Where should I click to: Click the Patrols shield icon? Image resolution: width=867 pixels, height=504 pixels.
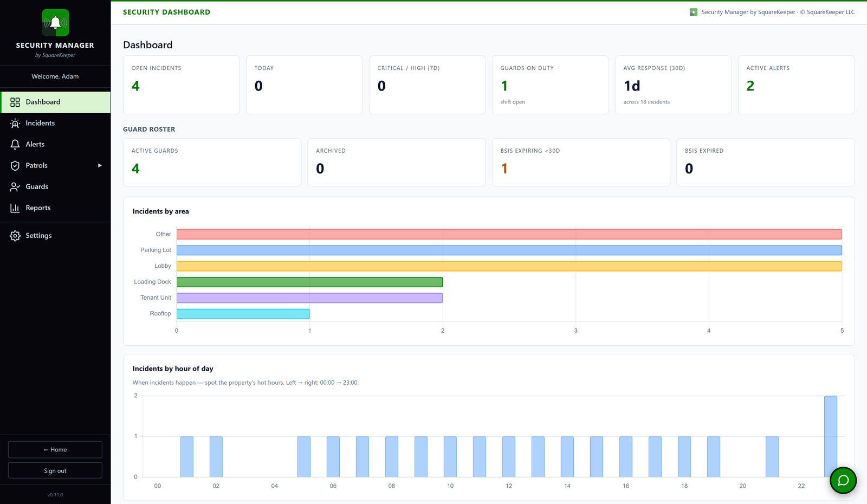point(15,165)
